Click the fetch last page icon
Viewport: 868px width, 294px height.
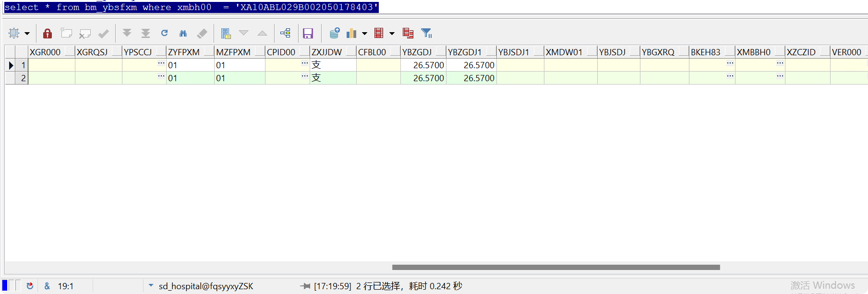pyautogui.click(x=145, y=33)
